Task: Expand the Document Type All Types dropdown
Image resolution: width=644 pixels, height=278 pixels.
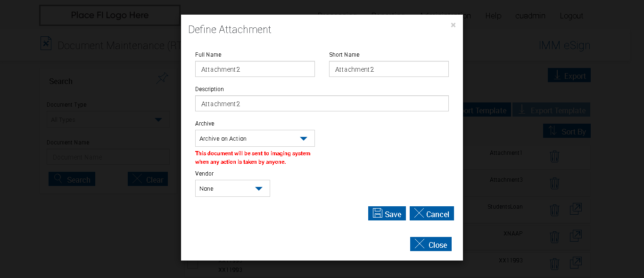Action: pos(108,119)
